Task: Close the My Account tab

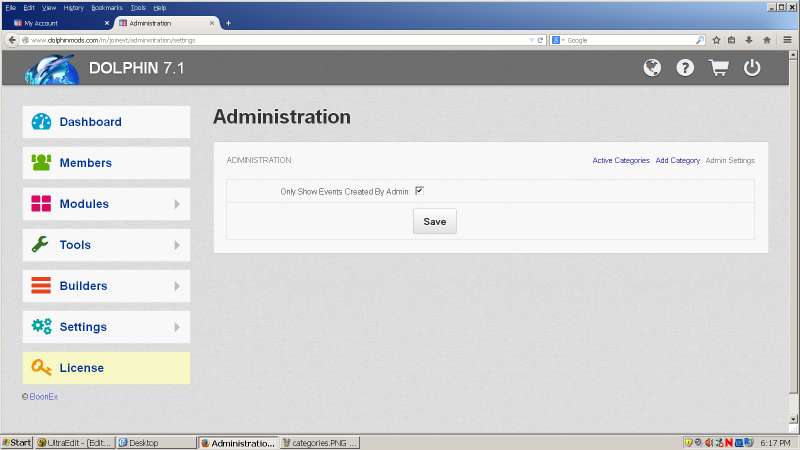Action: click(x=107, y=23)
